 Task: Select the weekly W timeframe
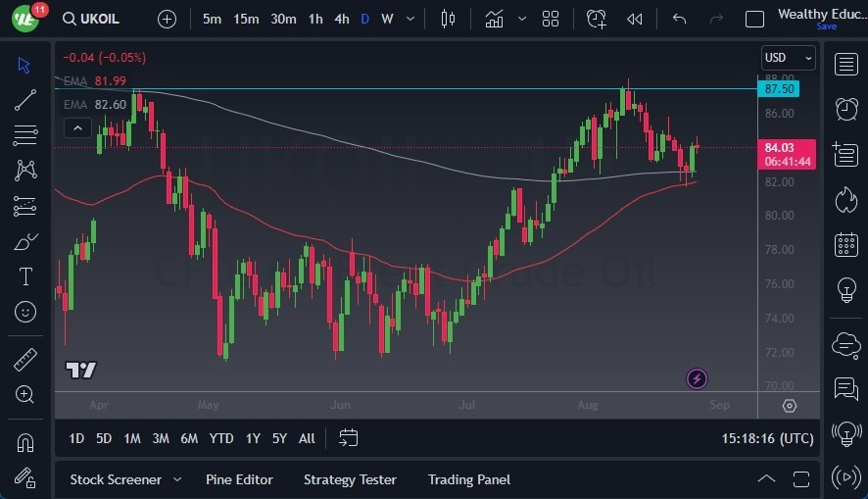[387, 20]
